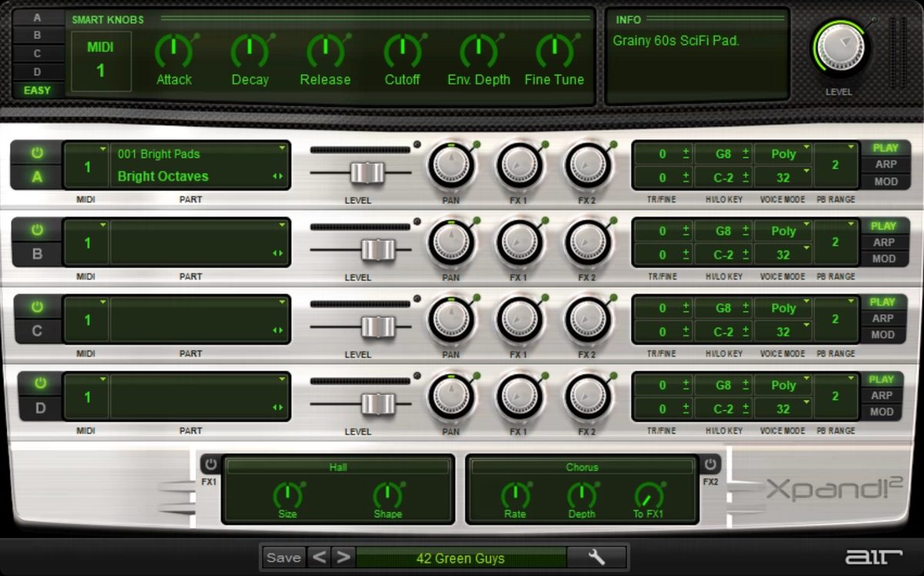
Task: Select the EASY smart knobs tab
Action: pos(37,90)
